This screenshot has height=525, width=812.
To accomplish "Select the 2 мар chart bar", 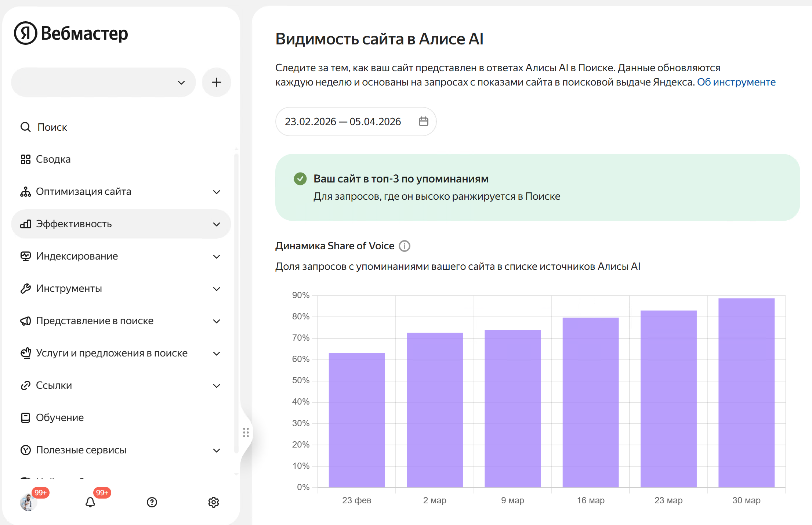I will point(435,410).
